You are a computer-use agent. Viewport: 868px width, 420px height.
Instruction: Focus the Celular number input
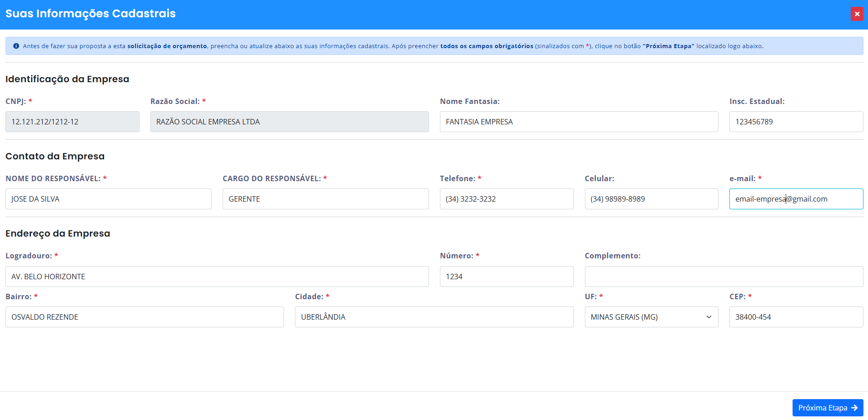(x=651, y=199)
